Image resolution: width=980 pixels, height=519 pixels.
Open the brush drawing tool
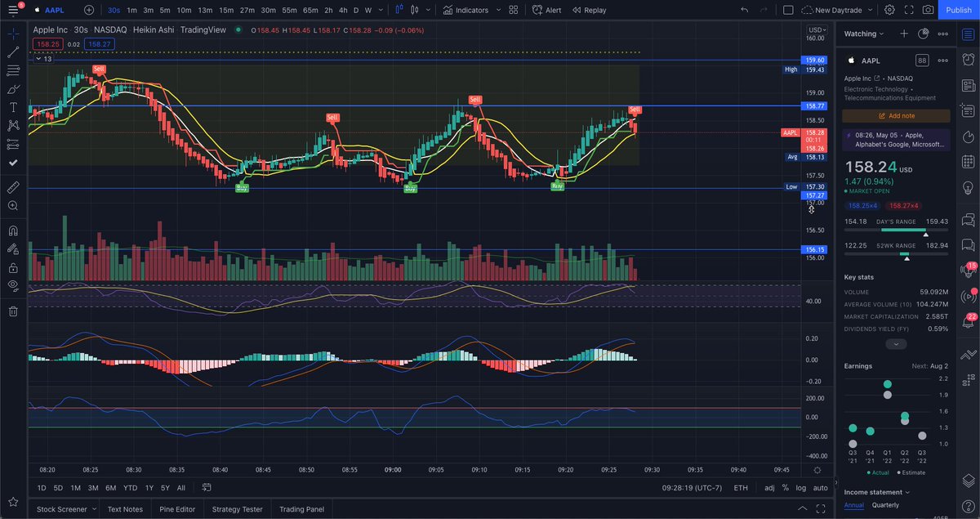13,89
